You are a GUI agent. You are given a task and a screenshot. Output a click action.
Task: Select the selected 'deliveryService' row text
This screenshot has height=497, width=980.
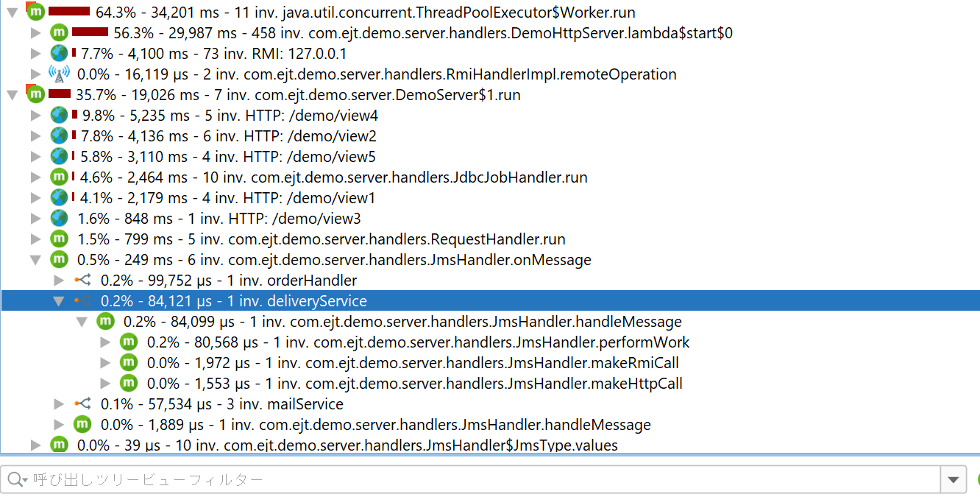[234, 301]
